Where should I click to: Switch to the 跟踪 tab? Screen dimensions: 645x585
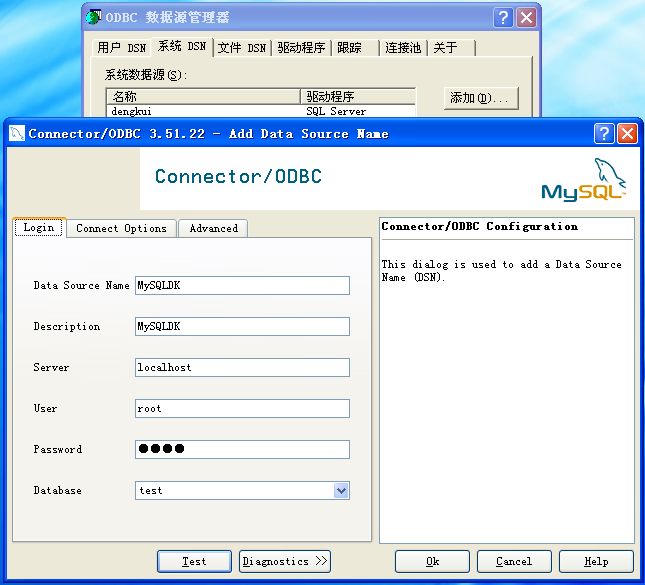pyautogui.click(x=355, y=48)
